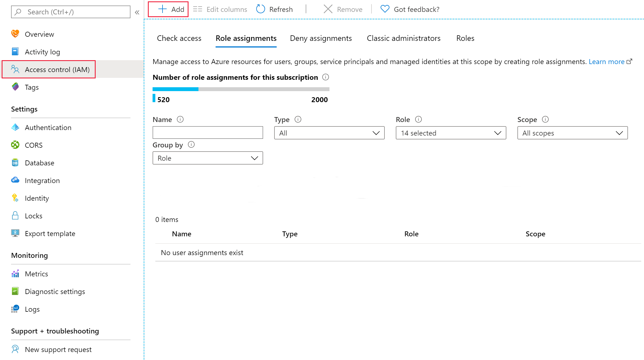
Task: Click the Overview icon in sidebar
Action: click(15, 34)
